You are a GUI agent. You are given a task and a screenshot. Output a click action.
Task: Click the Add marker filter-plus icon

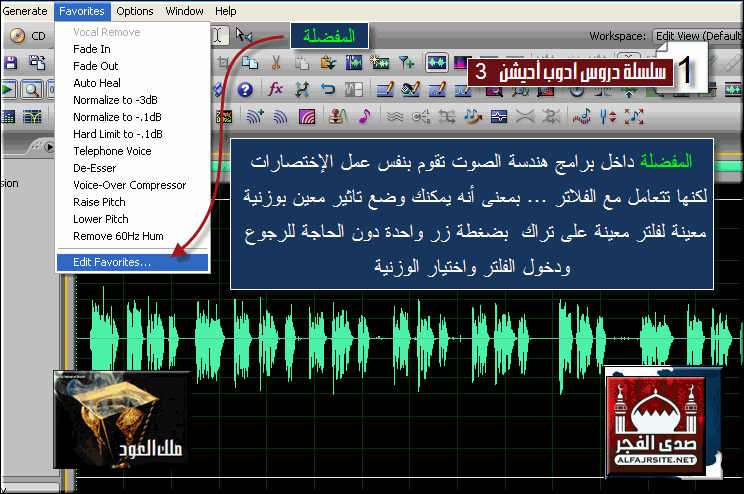(x=406, y=63)
